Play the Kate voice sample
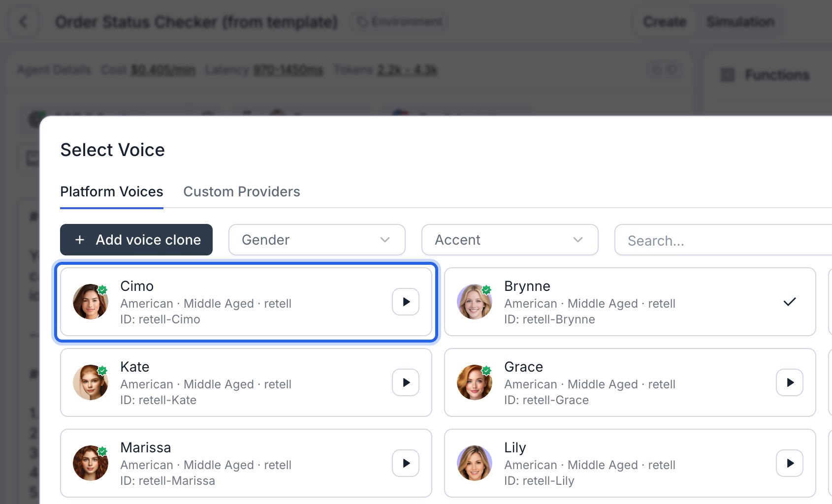 tap(406, 382)
